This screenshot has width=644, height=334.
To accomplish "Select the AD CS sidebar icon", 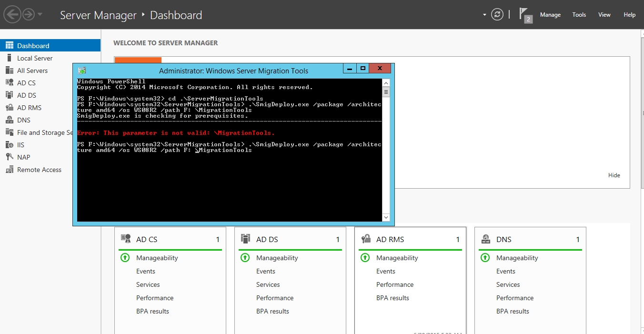I will pos(9,83).
